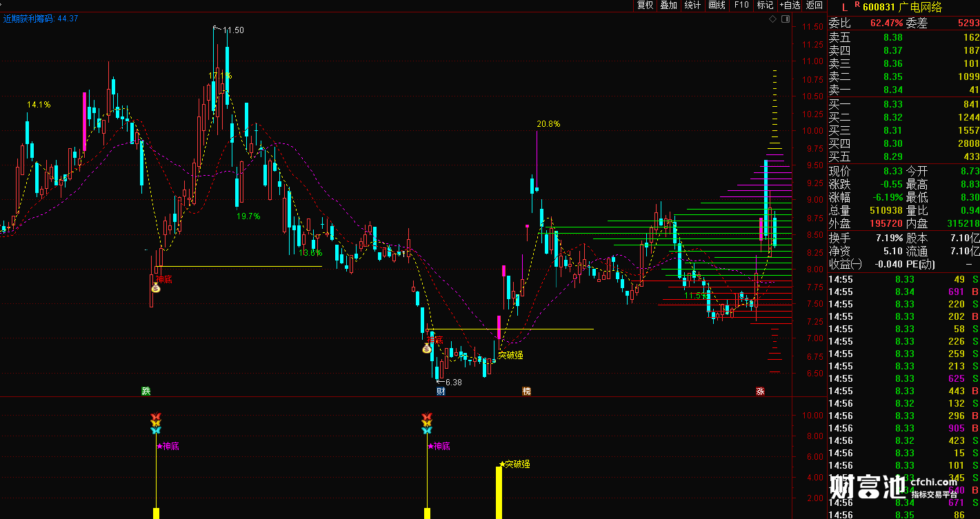Click the 标记 mark button
Image resolution: width=980 pixels, height=519 pixels.
765,6
